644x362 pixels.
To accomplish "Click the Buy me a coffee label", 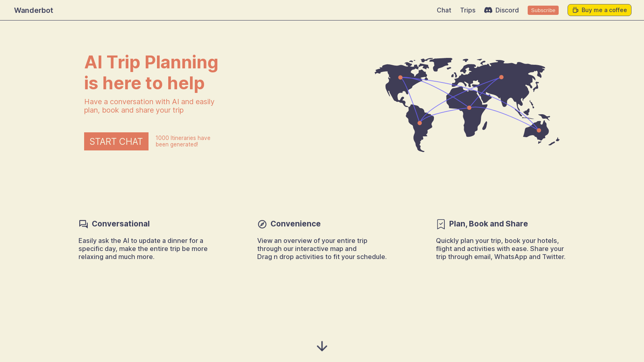I will click(x=604, y=10).
